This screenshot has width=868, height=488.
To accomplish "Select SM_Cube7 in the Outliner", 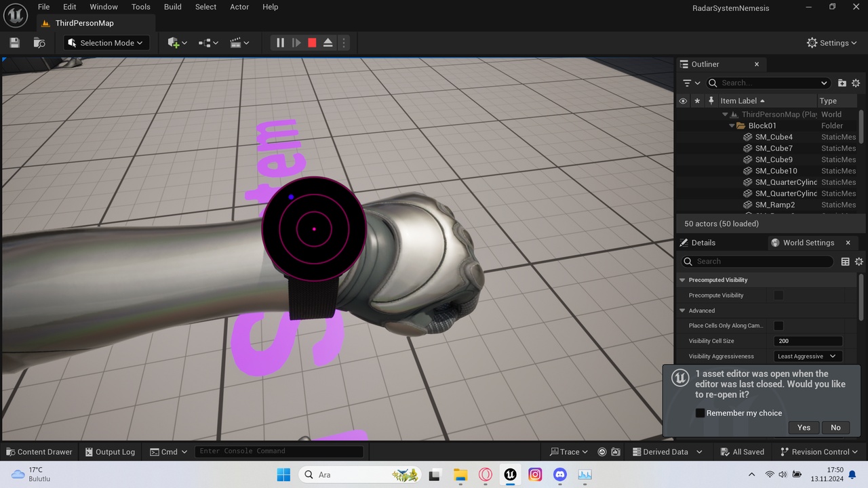I will 773,148.
